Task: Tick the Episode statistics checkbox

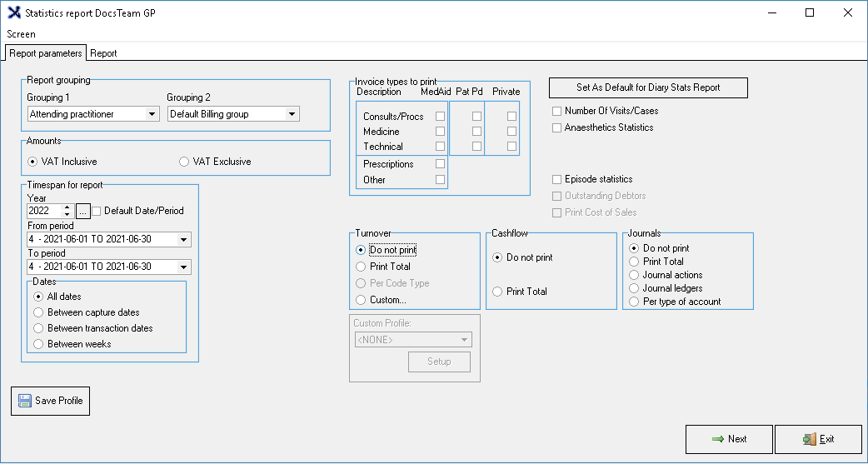Action: tap(556, 179)
